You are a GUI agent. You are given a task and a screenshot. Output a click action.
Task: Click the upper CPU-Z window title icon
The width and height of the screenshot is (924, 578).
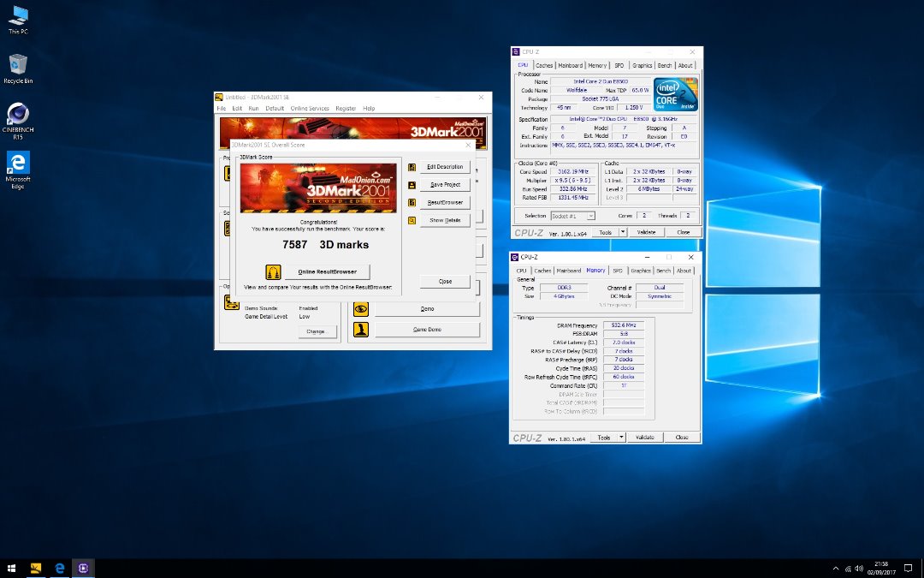pos(516,52)
